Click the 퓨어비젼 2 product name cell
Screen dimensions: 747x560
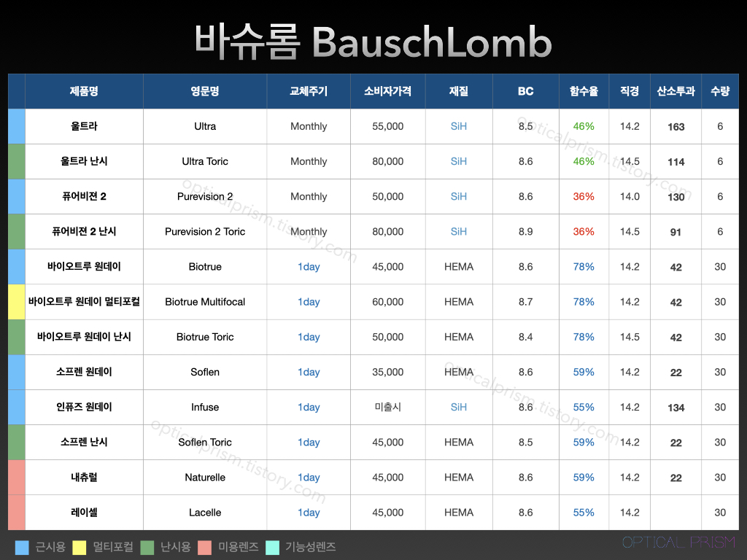click(x=84, y=196)
